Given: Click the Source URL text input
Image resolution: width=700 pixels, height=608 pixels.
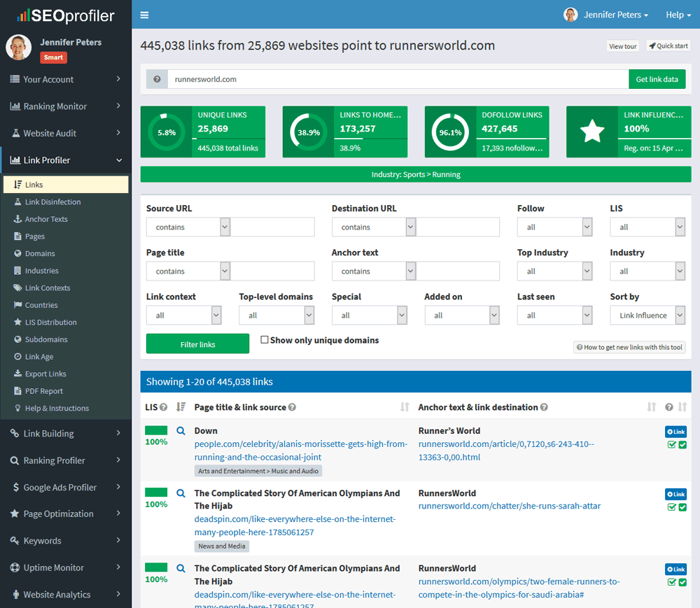Looking at the screenshot, I should (x=272, y=227).
